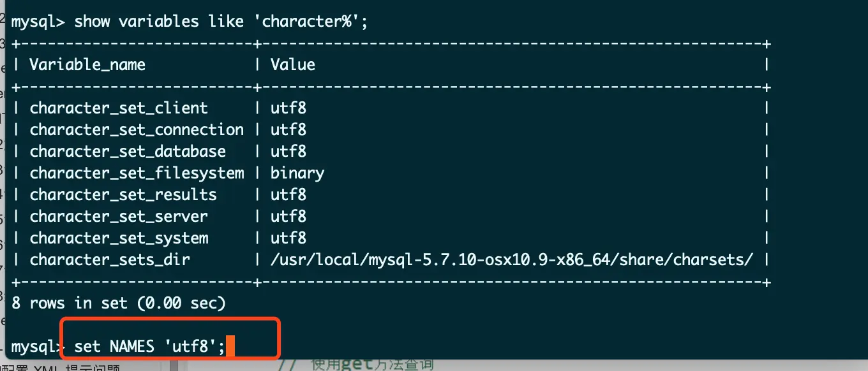The height and width of the screenshot is (371, 868).
Task: Click the character_set_system variable name
Action: (119, 238)
